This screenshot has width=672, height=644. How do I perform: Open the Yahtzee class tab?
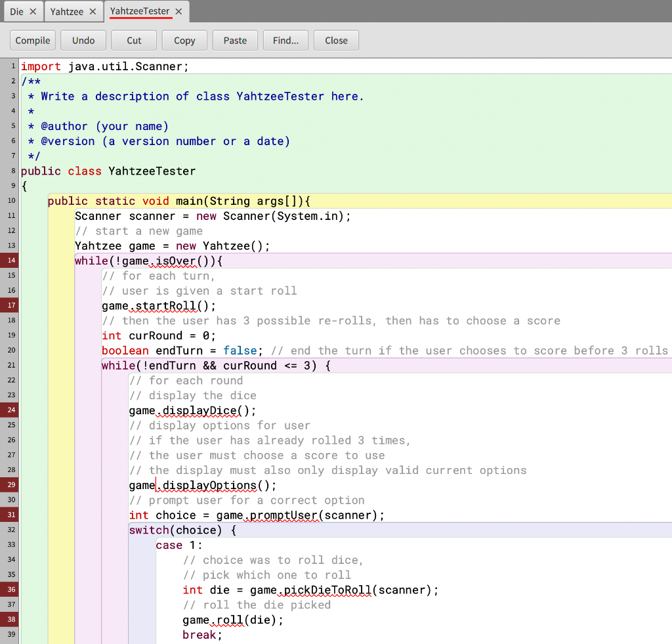coord(66,11)
